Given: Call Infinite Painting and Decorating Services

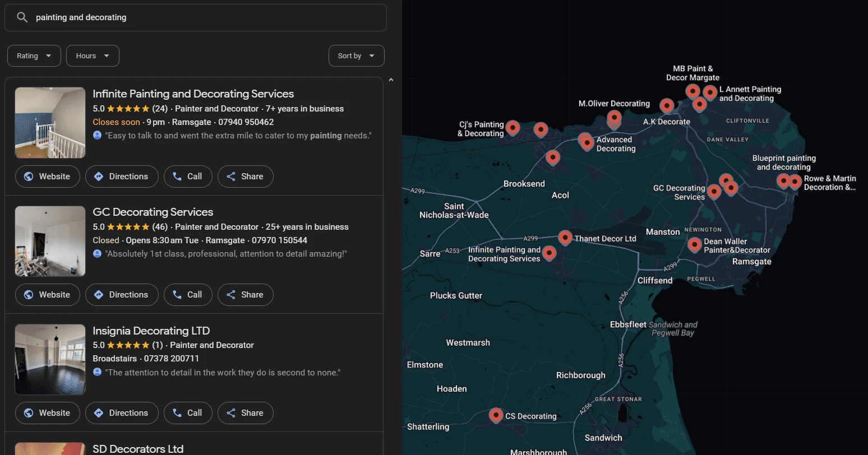Looking at the screenshot, I should click(x=188, y=177).
